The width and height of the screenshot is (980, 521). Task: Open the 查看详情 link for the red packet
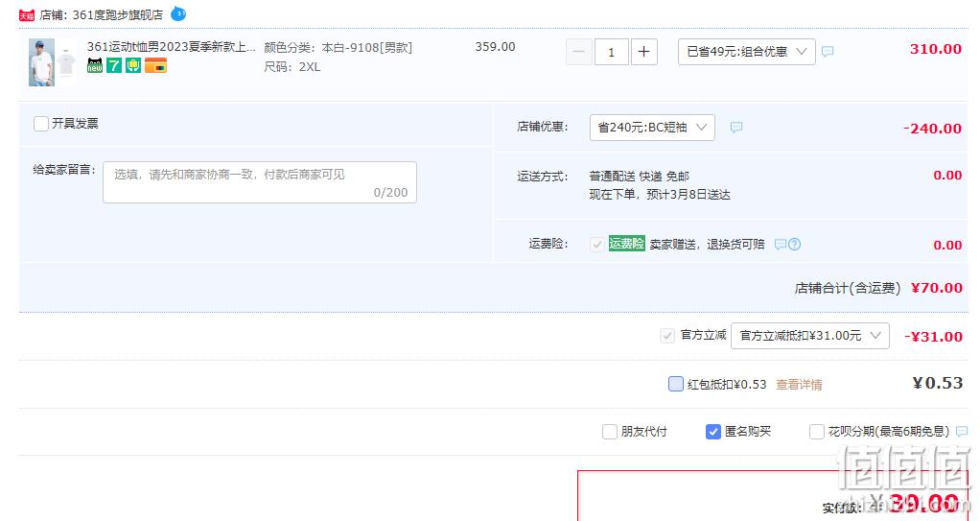[x=799, y=384]
